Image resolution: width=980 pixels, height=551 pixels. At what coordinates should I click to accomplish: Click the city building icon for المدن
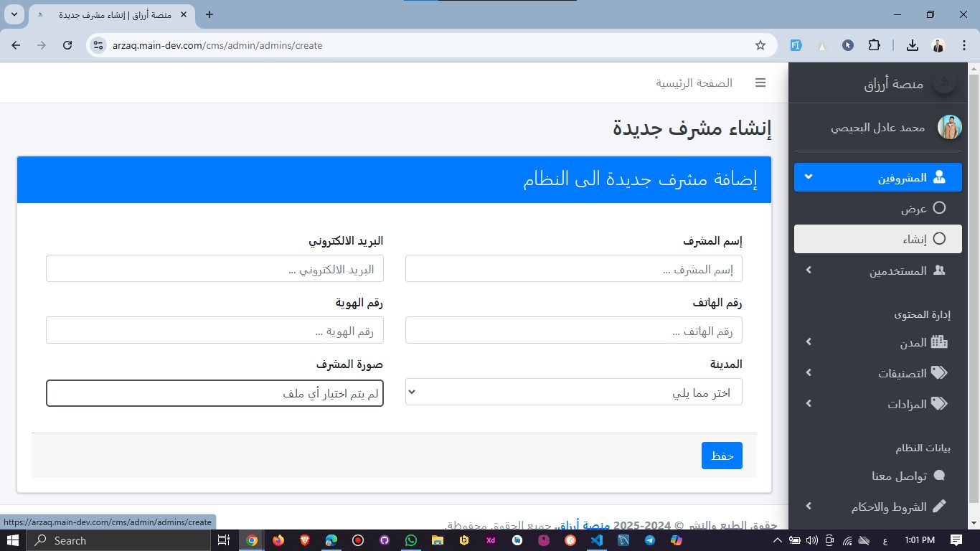coord(938,342)
